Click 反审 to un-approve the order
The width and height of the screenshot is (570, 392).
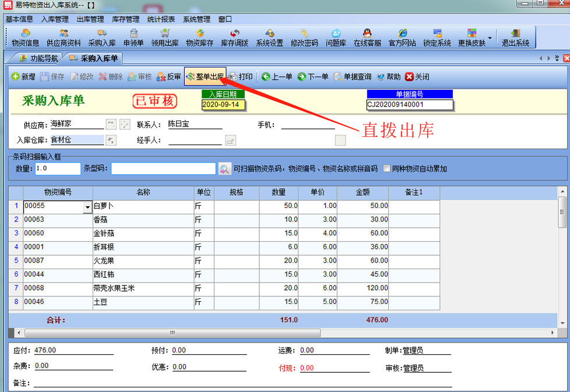(x=169, y=77)
